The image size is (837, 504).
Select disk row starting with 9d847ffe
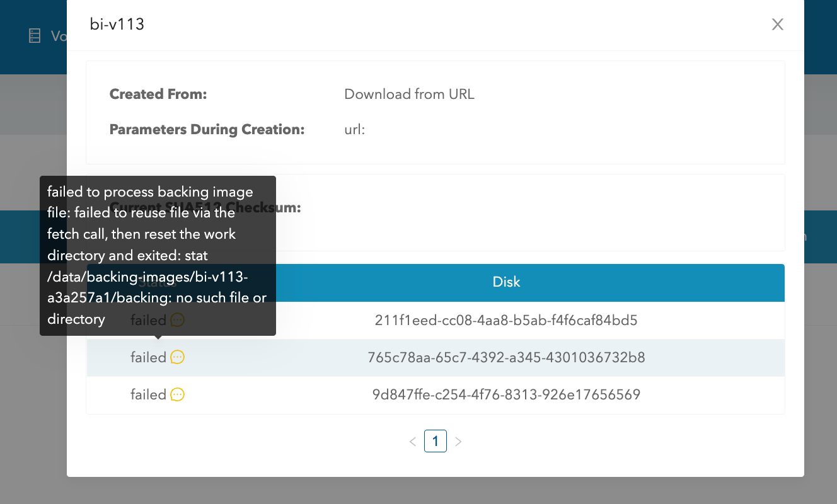507,395
